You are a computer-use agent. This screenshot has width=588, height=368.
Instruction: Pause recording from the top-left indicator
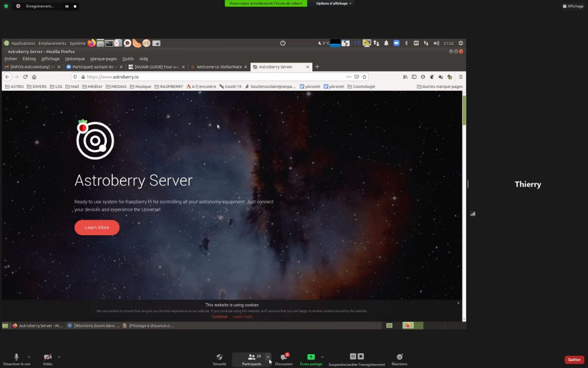[67, 6]
